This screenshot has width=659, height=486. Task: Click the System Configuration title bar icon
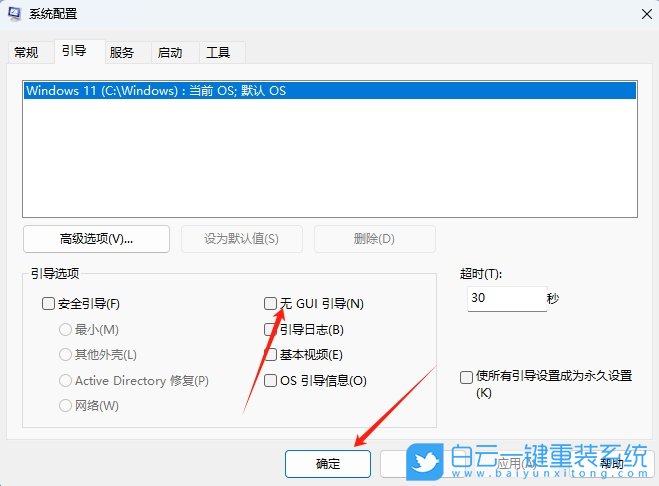[x=15, y=13]
